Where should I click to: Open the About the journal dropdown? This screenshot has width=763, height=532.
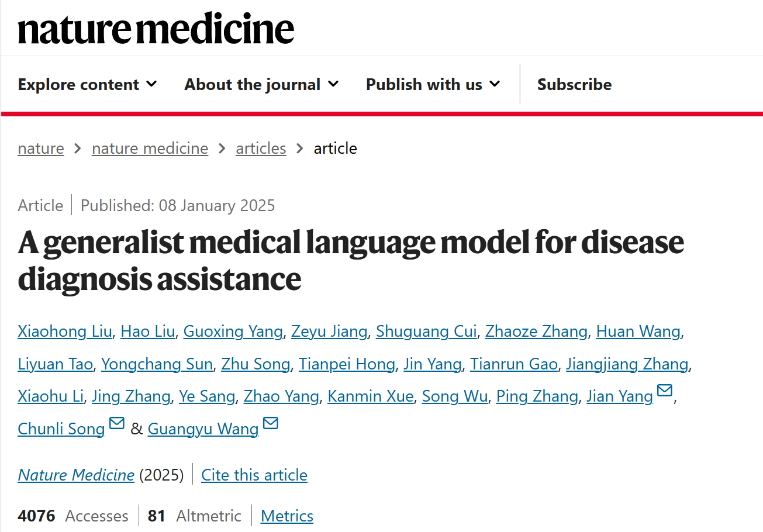coord(261,84)
